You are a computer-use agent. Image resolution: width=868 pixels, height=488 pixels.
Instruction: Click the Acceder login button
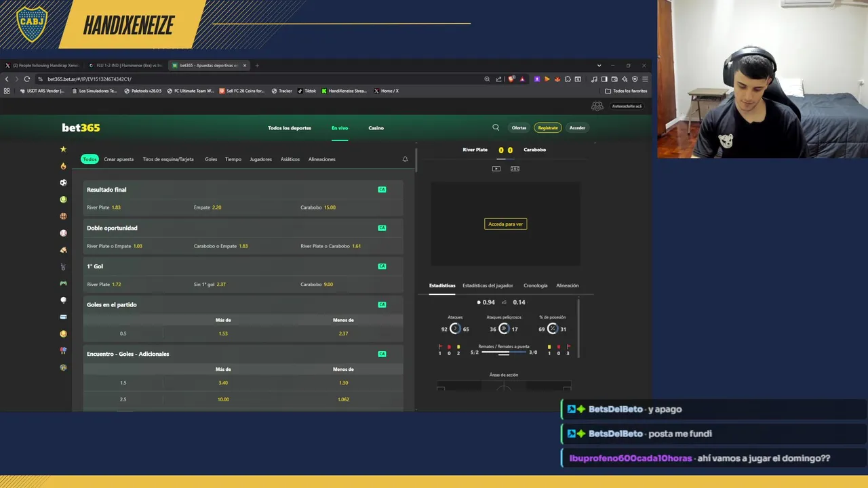[577, 127]
